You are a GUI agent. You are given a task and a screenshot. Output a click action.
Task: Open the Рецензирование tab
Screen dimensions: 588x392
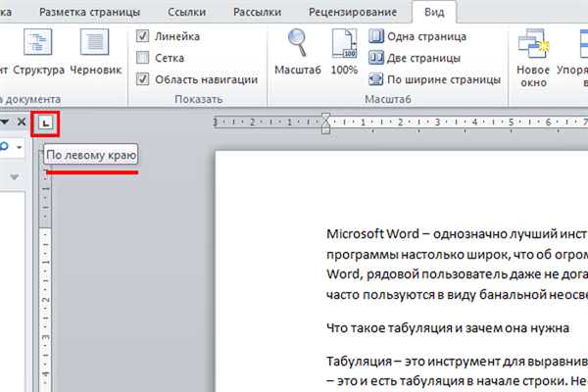coord(353,12)
